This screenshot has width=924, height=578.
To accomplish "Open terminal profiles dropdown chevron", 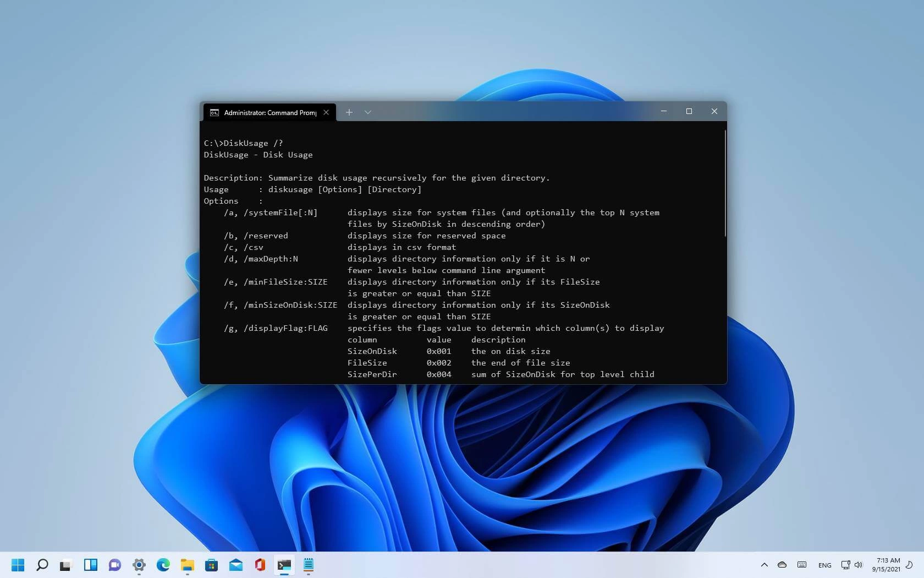I will [368, 112].
